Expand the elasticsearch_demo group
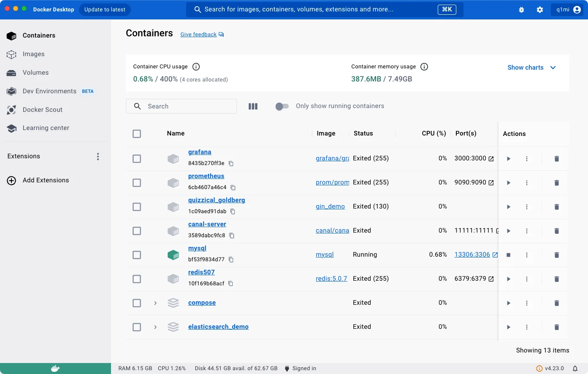 155,327
